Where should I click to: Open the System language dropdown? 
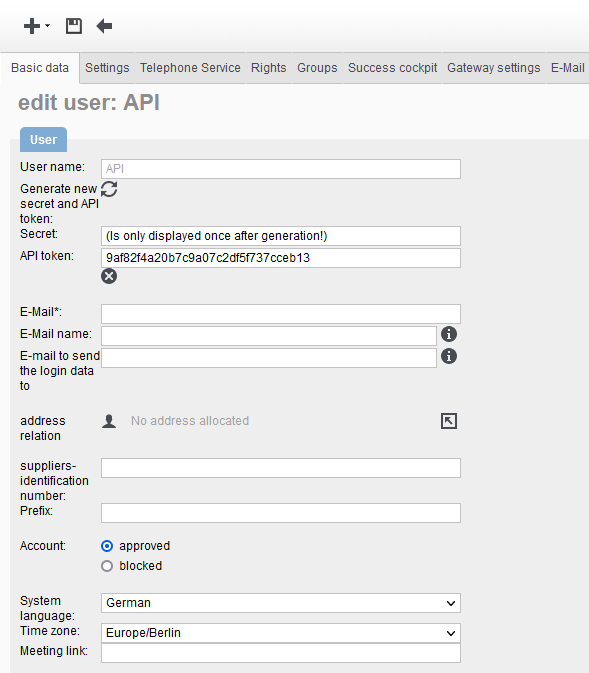coord(281,603)
